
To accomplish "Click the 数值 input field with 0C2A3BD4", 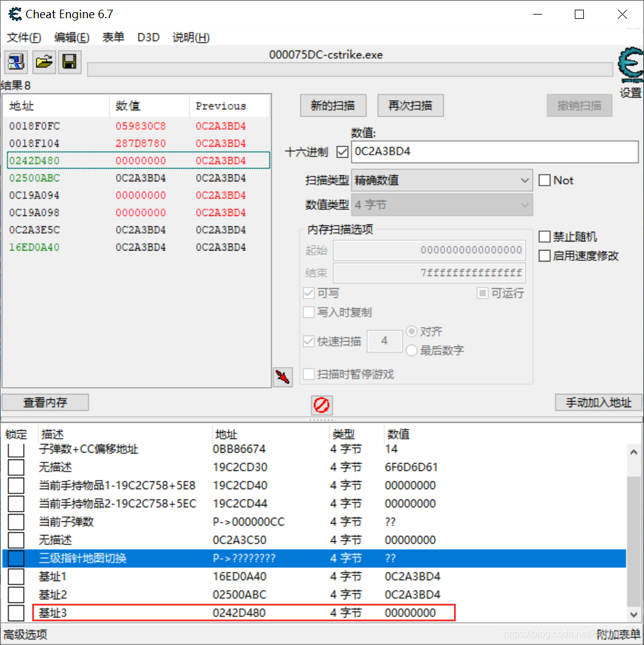I will tap(495, 152).
